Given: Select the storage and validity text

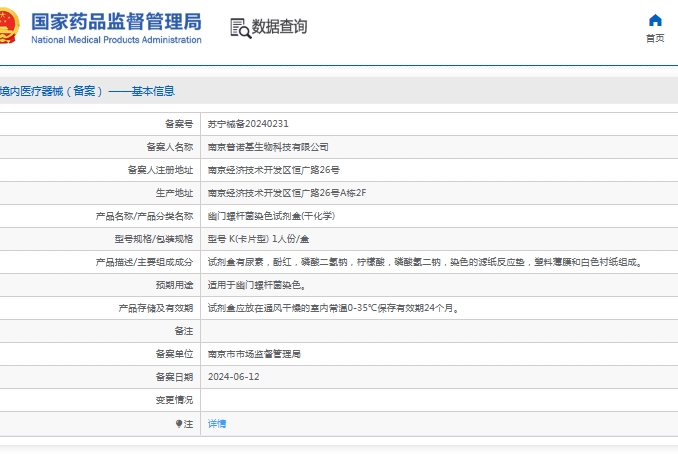Looking at the screenshot, I should 333,308.
